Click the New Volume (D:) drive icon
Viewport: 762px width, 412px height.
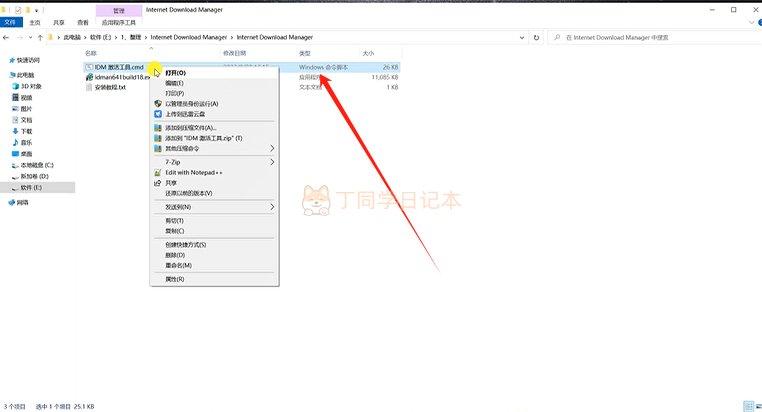(x=16, y=176)
